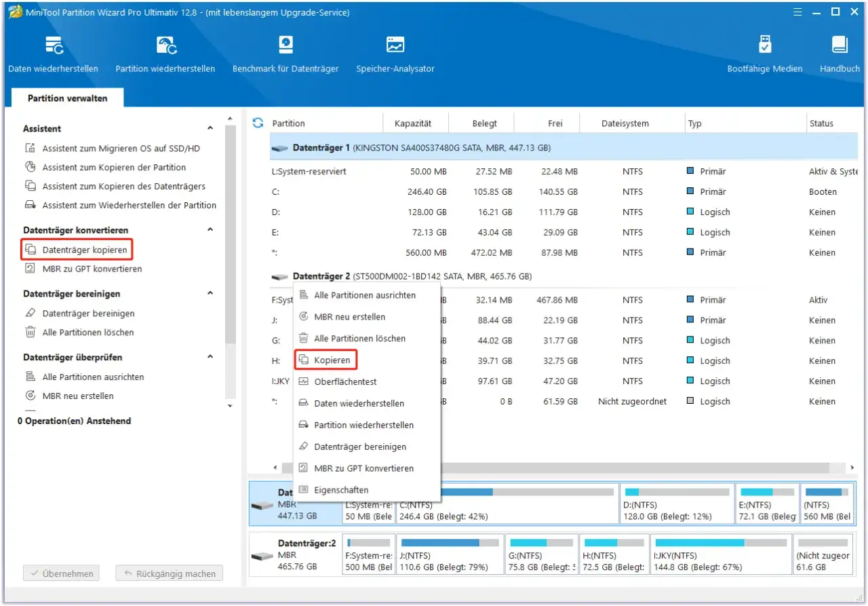
Task: Select D:(NTFS) block in disk map
Action: pos(677,504)
